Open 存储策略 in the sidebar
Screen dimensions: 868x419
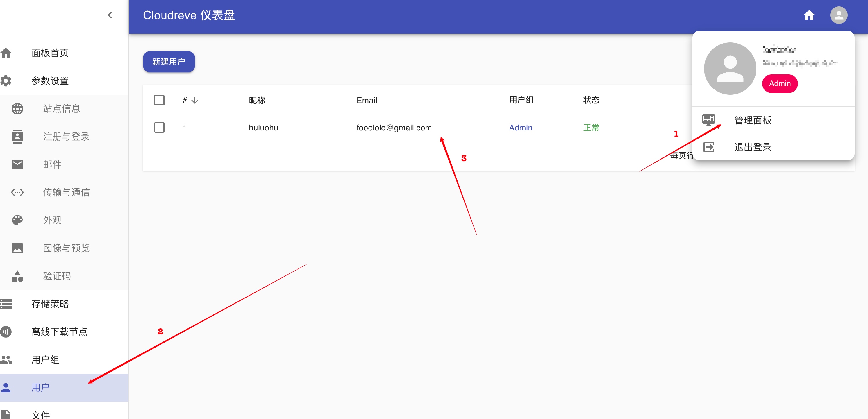pos(50,304)
